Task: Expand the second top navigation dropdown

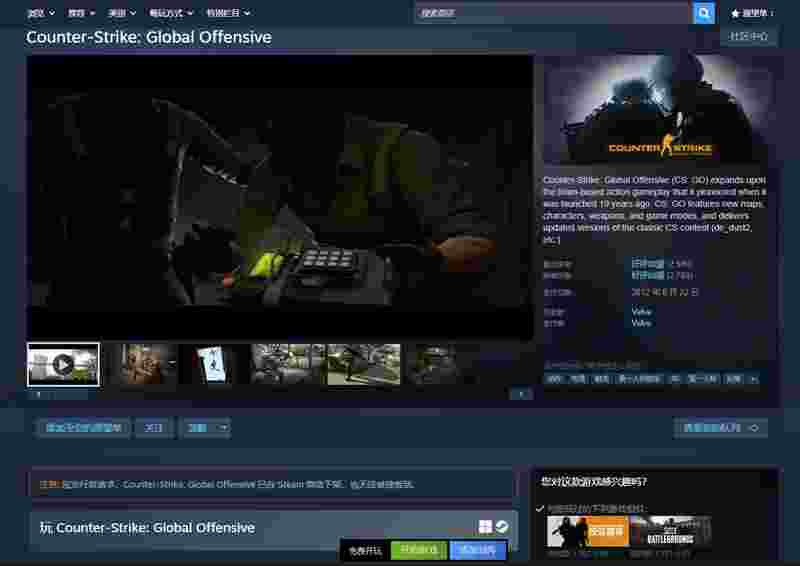Action: pos(81,13)
